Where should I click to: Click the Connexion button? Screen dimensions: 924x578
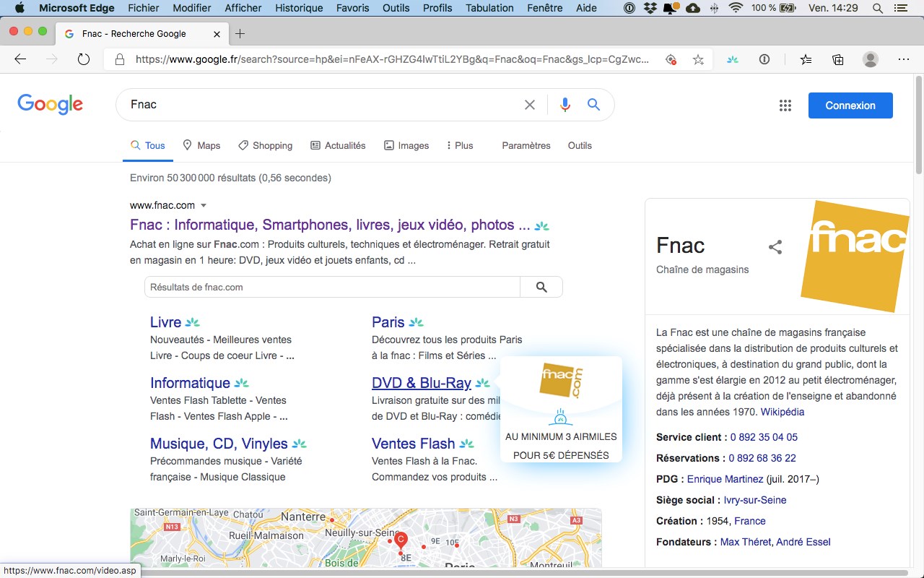850,105
